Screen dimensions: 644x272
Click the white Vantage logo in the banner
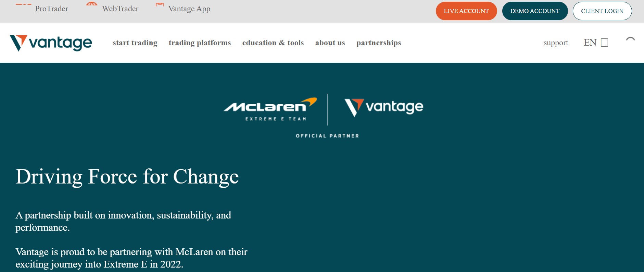[x=384, y=108]
